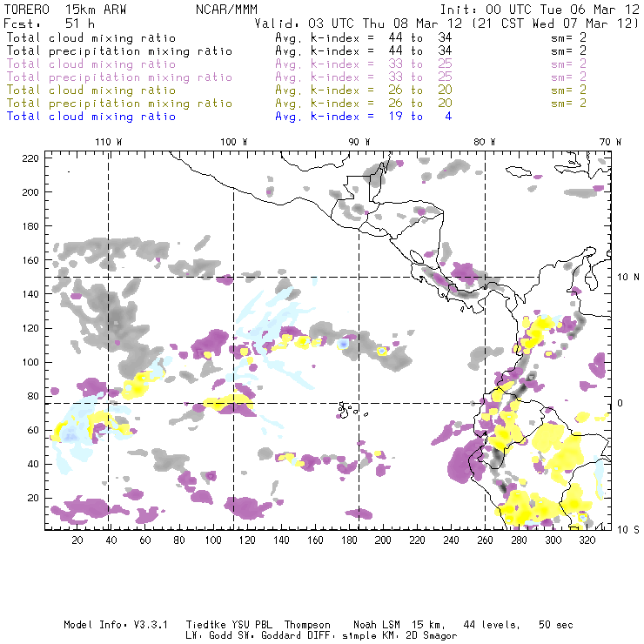
Task: Click the "TORERO 15km ARW" title text
Action: pos(65,10)
